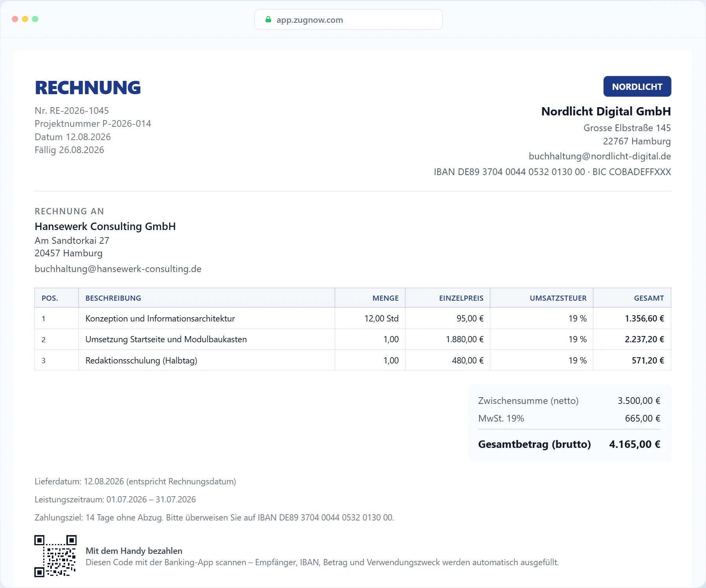Click the NORDLICHT logo badge
The height and width of the screenshot is (588, 706).
coord(637,86)
